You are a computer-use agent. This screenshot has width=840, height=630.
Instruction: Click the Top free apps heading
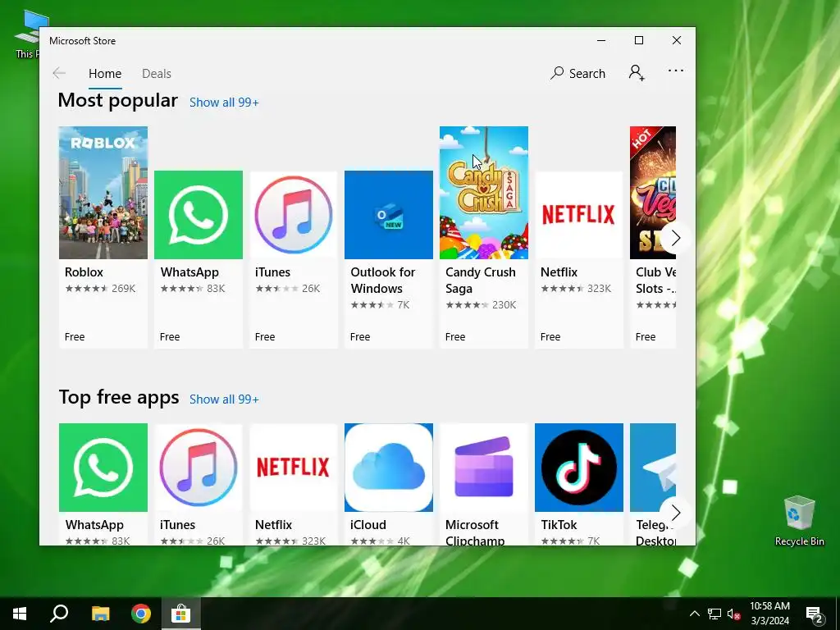point(119,398)
